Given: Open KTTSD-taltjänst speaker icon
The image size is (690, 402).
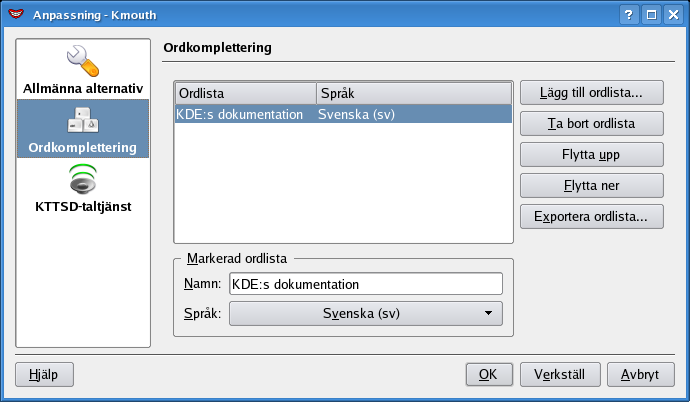Looking at the screenshot, I should tap(83, 180).
